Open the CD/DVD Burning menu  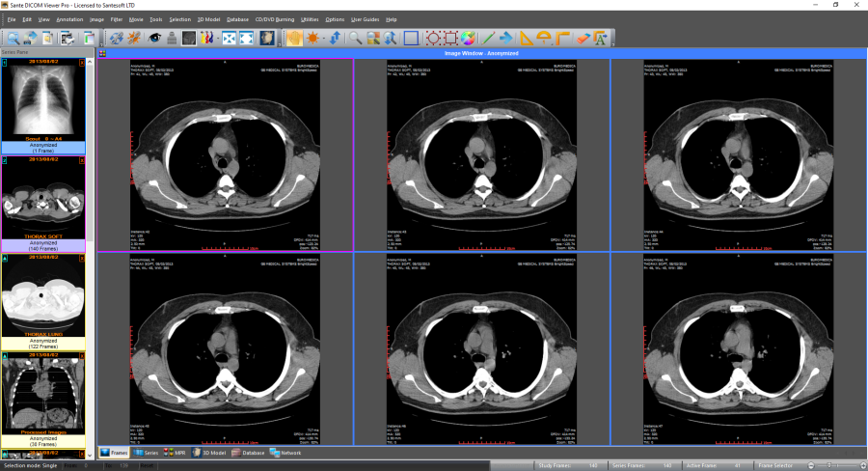(x=274, y=19)
